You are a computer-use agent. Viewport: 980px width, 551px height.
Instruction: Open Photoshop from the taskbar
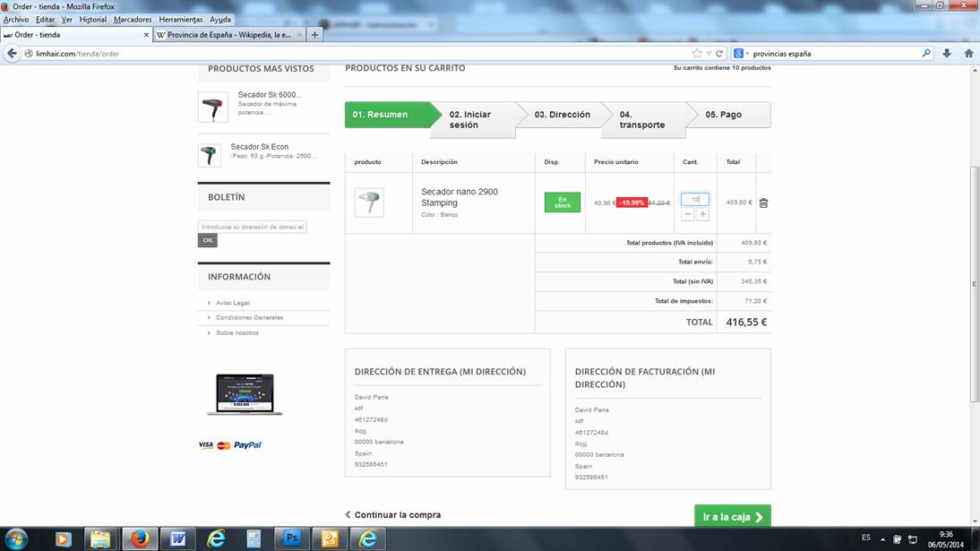click(x=292, y=538)
